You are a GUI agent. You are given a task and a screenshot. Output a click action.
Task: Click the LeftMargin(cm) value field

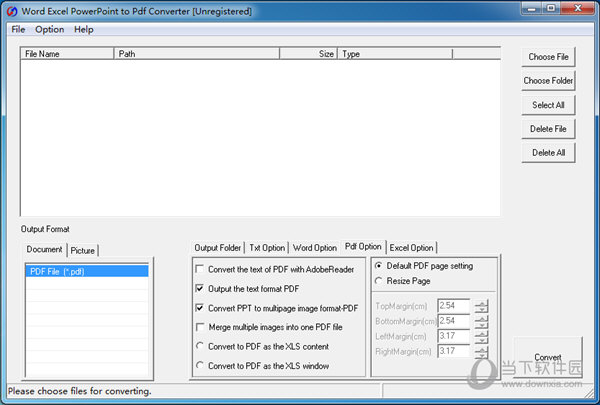[453, 336]
